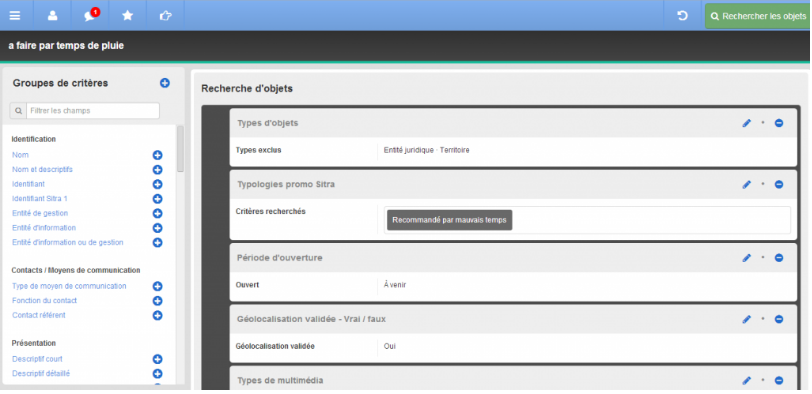
Task: Click Type de moyen de communication link
Action: coord(69,286)
